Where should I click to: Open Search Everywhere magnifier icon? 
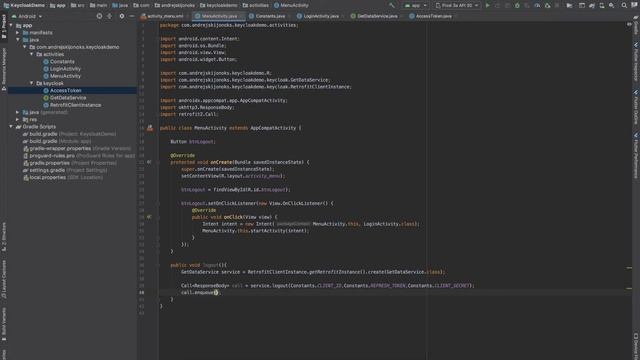624,5
